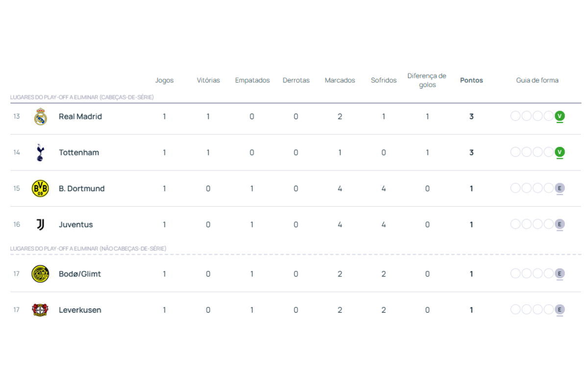Click the Guia de forma column header
This screenshot has height=392, width=588.
(537, 80)
